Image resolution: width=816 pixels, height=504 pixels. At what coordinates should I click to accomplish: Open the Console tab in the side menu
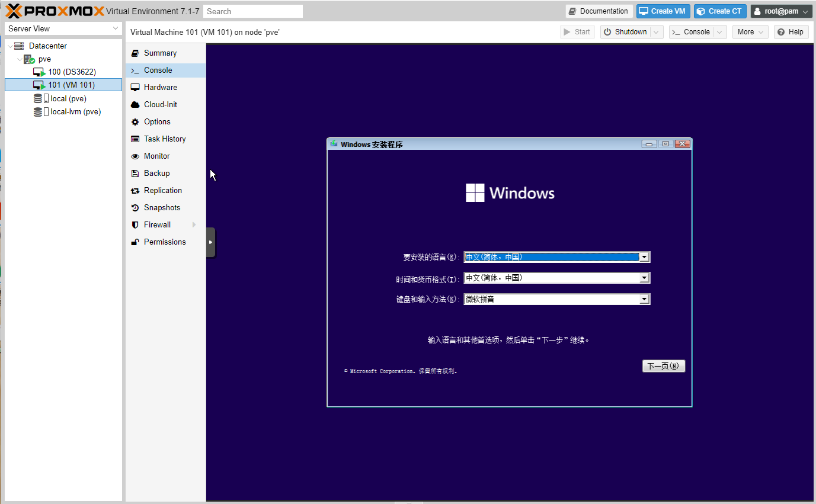166,70
